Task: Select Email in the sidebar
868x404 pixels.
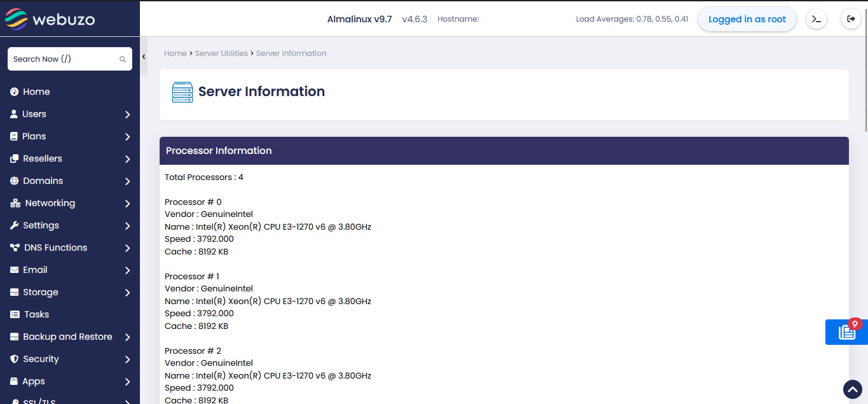Action: pyautogui.click(x=35, y=270)
